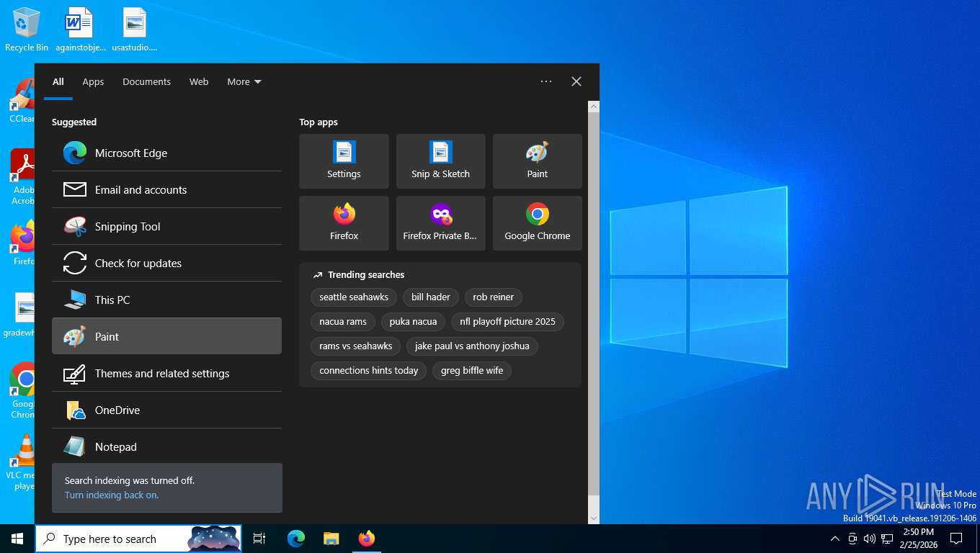The image size is (980, 553).
Task: Launch Snipping Tool from suggestions
Action: pyautogui.click(x=166, y=226)
